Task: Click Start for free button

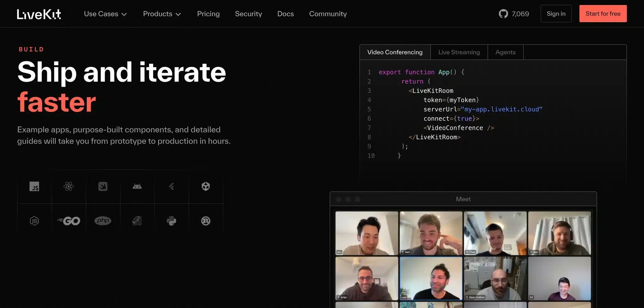Action: coord(603,14)
